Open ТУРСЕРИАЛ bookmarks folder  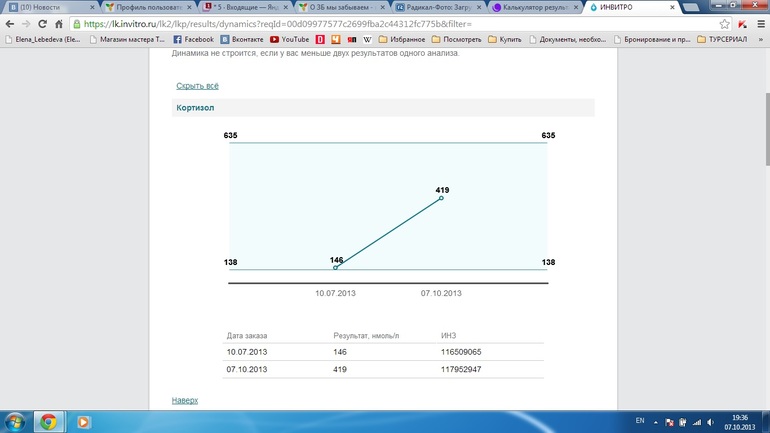(722, 39)
